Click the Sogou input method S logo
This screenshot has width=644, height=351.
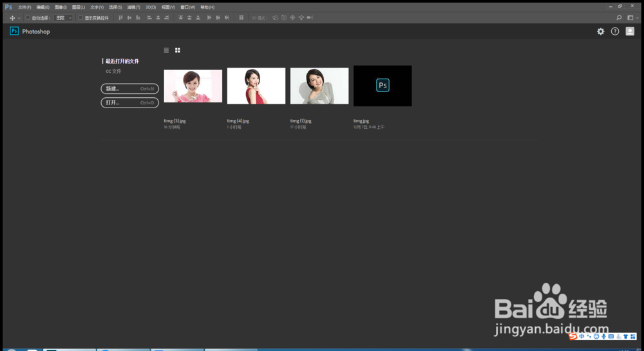pyautogui.click(x=573, y=336)
